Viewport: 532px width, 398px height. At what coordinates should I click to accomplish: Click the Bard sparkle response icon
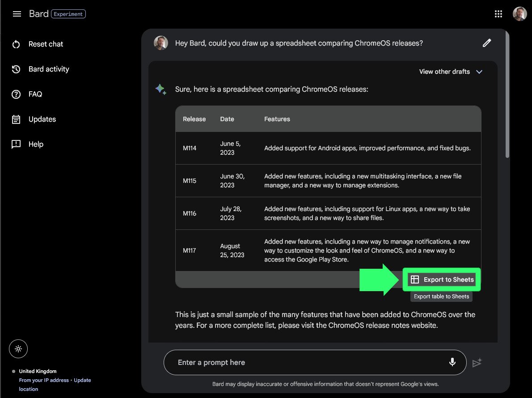click(160, 89)
